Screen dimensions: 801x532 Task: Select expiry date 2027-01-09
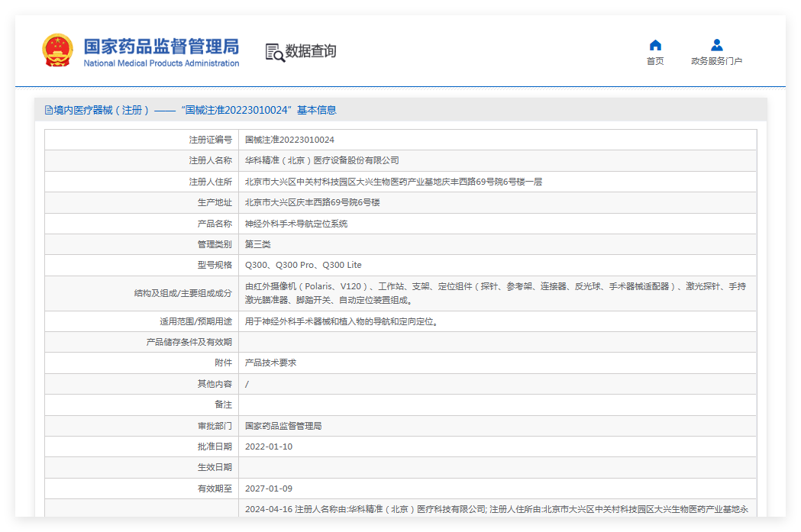[x=269, y=488]
